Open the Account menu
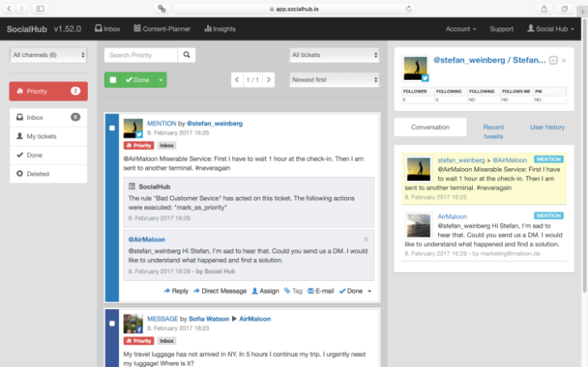The image size is (588, 367). tap(461, 29)
